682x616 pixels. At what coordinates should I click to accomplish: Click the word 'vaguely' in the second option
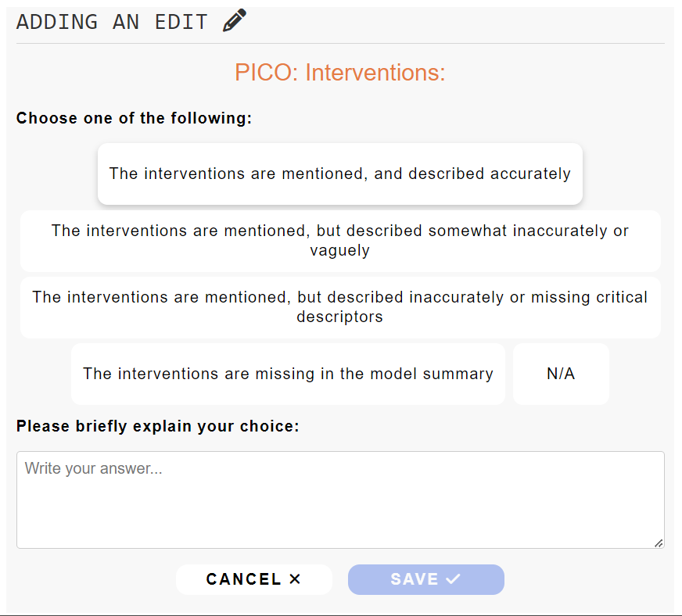[x=339, y=251]
